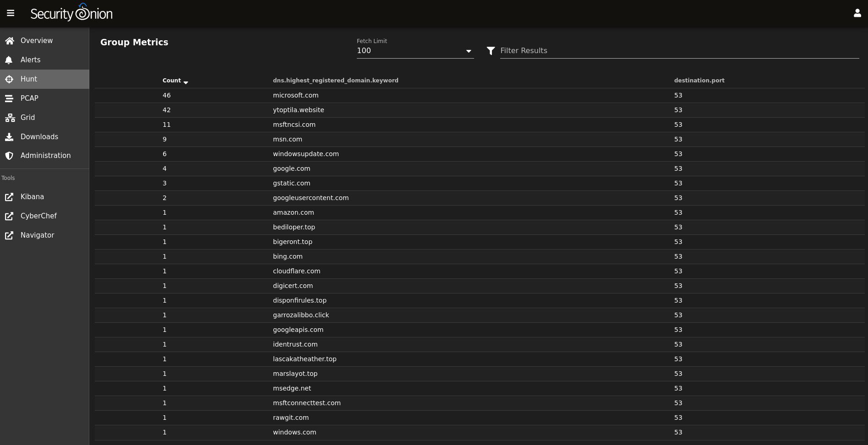Click the googleapis.com domain entry
Viewport: 868px width, 445px height.
tap(298, 330)
